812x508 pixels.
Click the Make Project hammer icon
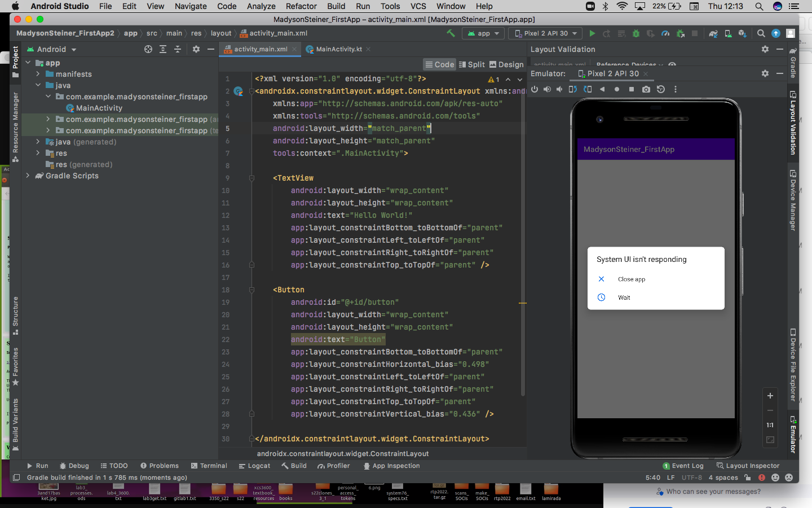pos(451,33)
